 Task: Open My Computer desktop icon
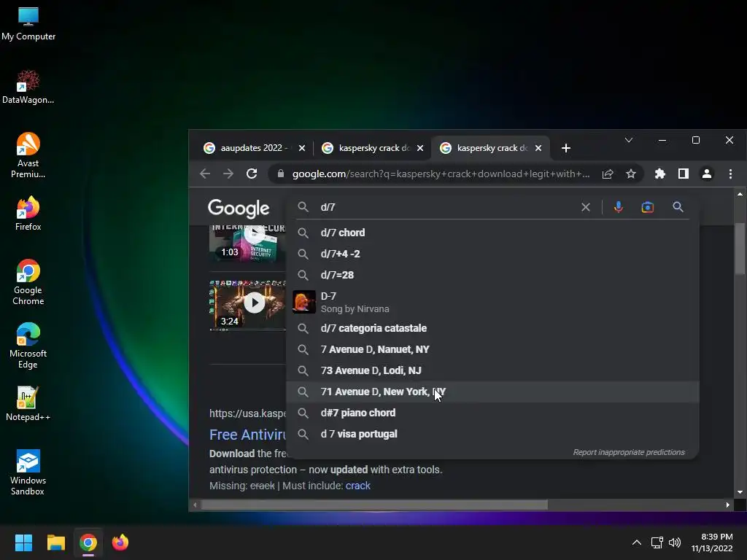(x=28, y=24)
